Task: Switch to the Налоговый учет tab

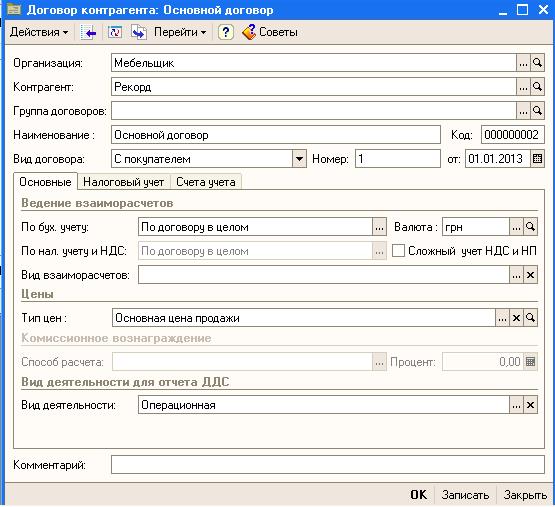Action: 124,182
